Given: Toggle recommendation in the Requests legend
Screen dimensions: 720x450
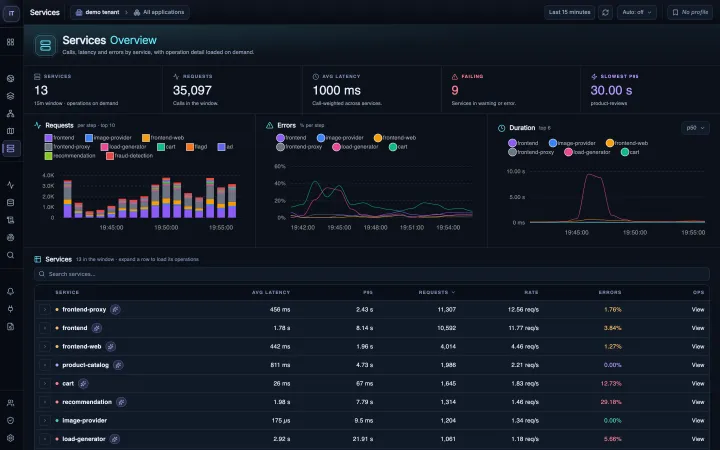Looking at the screenshot, I should click(x=70, y=156).
